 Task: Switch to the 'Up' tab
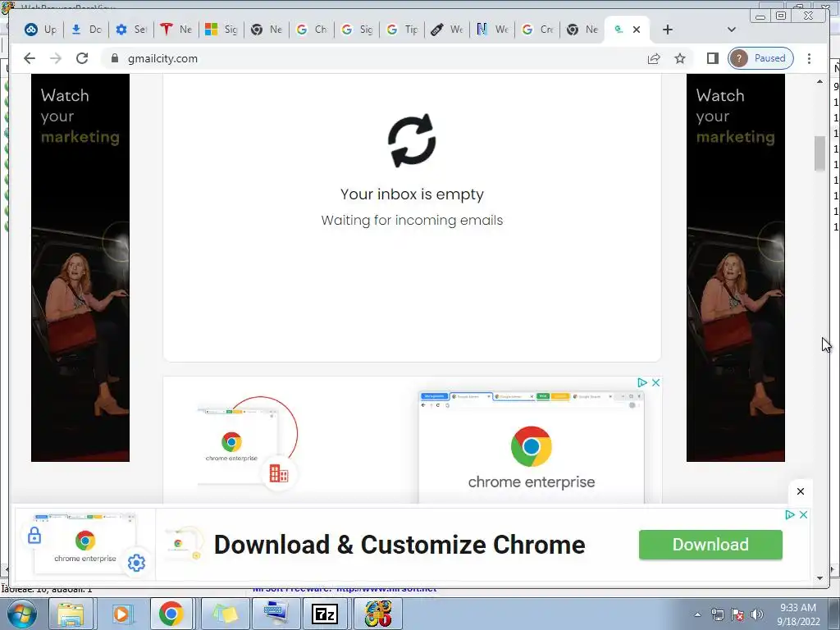click(41, 30)
